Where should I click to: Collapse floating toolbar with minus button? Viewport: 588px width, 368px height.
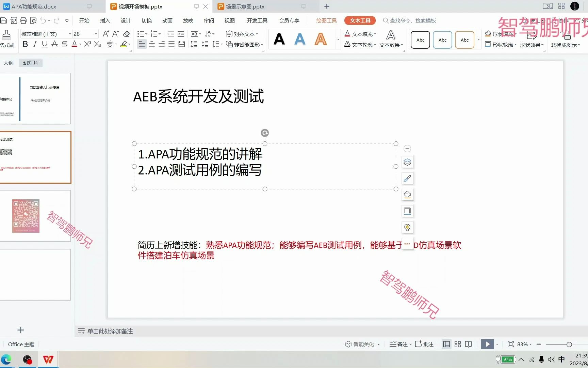tap(407, 149)
